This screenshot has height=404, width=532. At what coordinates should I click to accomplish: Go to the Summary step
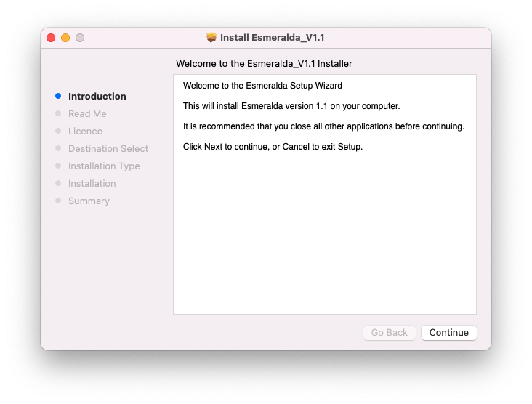point(89,201)
